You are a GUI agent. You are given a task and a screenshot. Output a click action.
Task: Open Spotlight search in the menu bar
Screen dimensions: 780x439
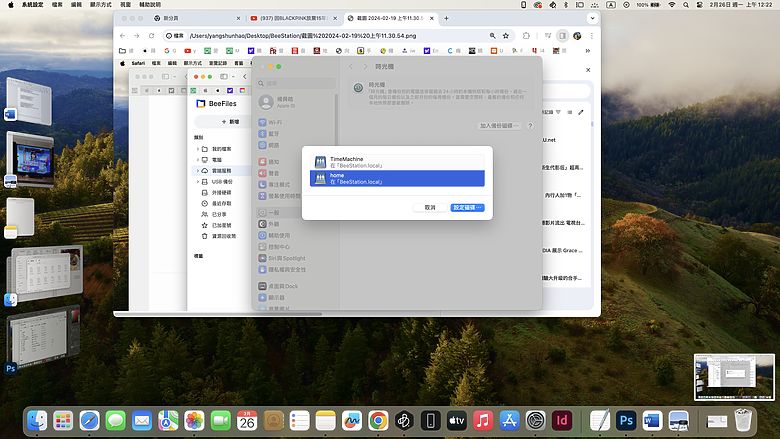click(x=686, y=4)
